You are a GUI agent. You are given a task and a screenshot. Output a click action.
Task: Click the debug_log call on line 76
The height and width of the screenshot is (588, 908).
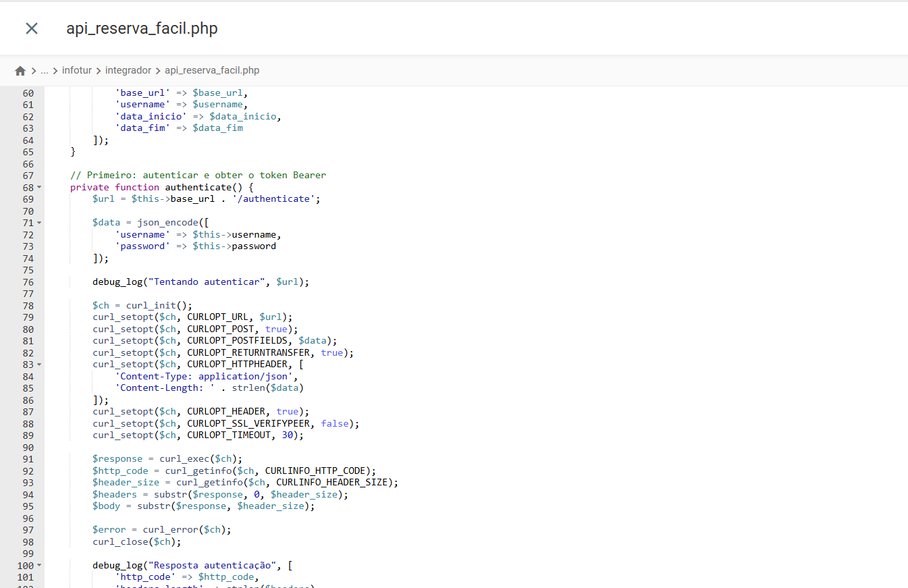coord(117,282)
